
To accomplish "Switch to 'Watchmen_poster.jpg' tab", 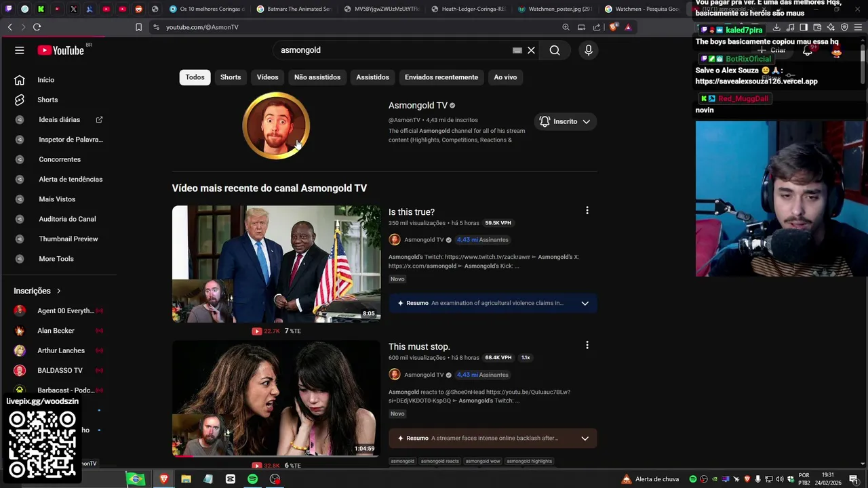I will (x=555, y=9).
